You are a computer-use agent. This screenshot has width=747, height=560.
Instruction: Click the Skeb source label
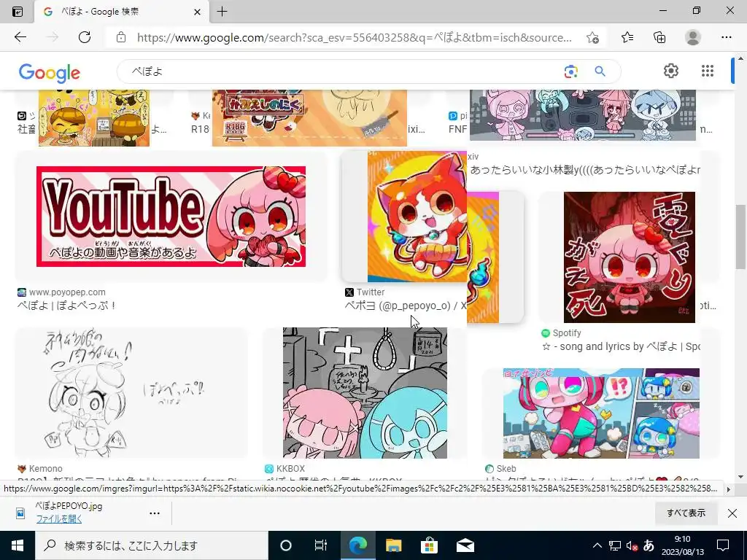[506, 469]
